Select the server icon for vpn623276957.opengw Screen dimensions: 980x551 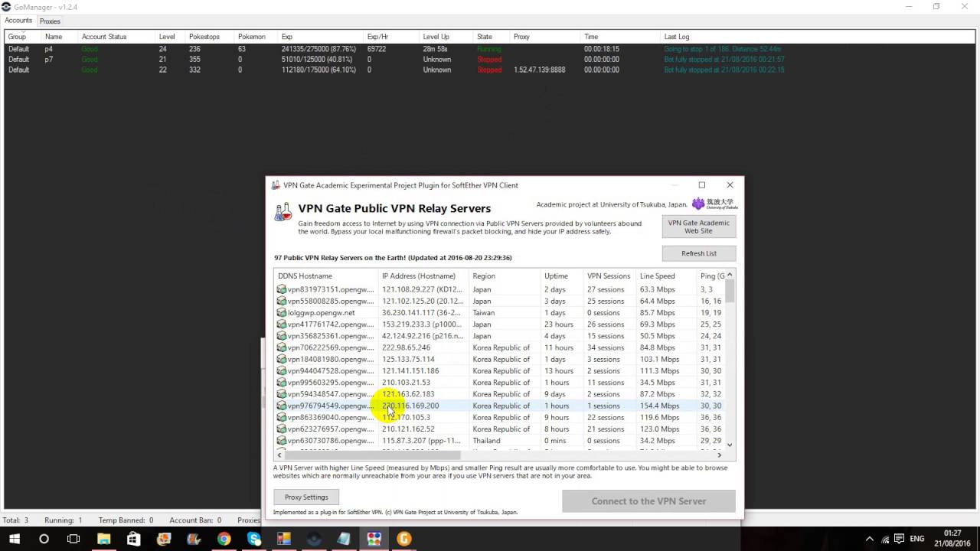pyautogui.click(x=282, y=429)
